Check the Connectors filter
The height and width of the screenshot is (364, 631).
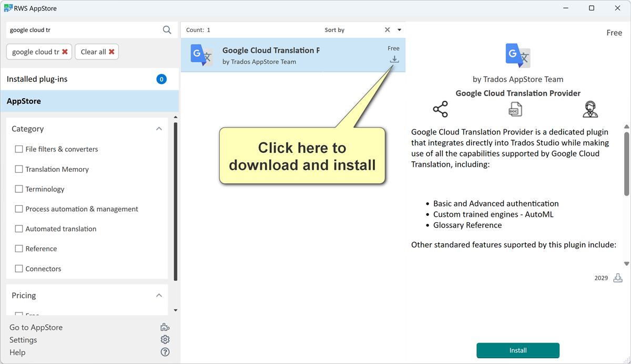[x=18, y=268]
